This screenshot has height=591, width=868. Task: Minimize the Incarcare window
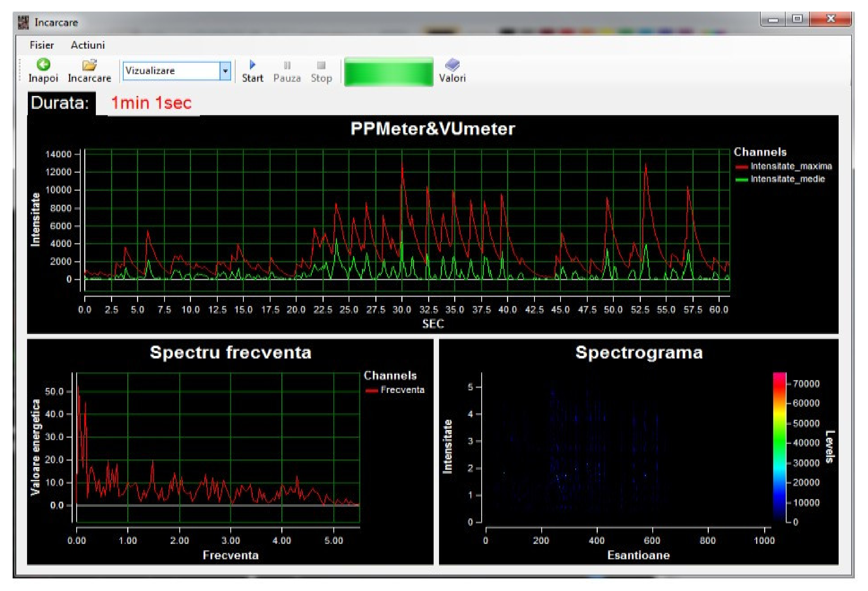pyautogui.click(x=773, y=19)
